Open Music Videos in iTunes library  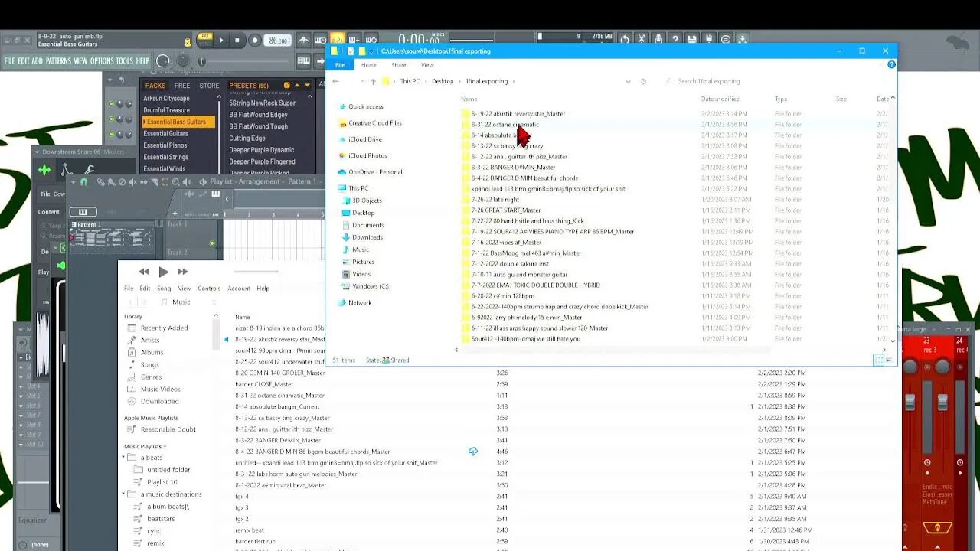click(x=161, y=389)
